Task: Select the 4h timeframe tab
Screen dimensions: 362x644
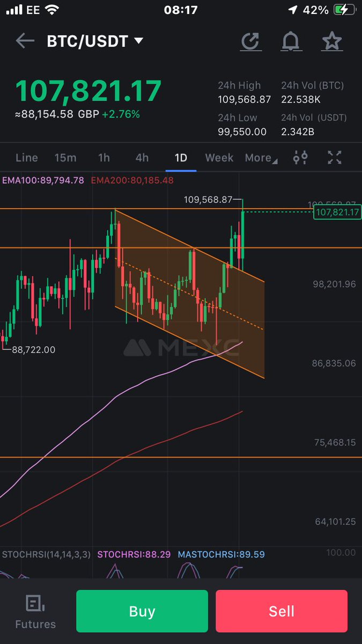Action: tap(142, 158)
